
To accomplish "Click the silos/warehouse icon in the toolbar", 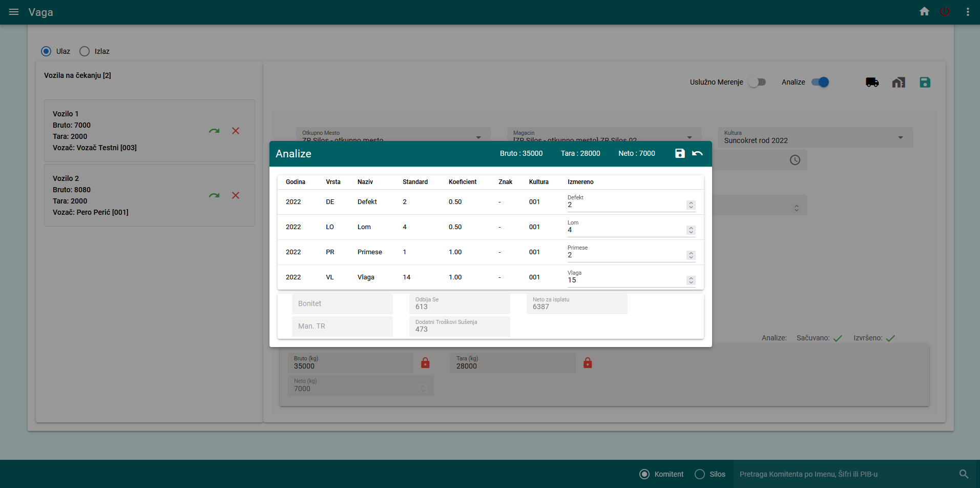I will click(899, 82).
